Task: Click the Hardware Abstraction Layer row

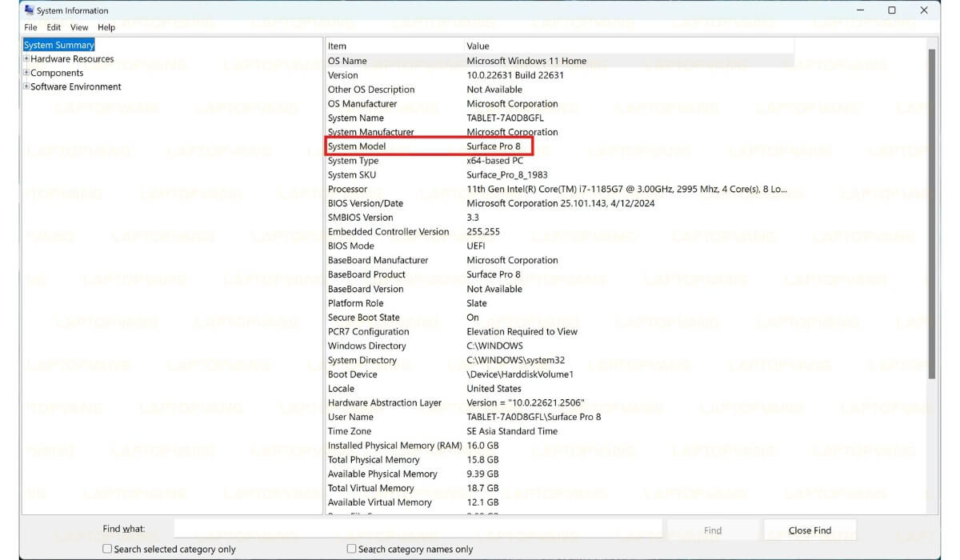Action: click(560, 403)
